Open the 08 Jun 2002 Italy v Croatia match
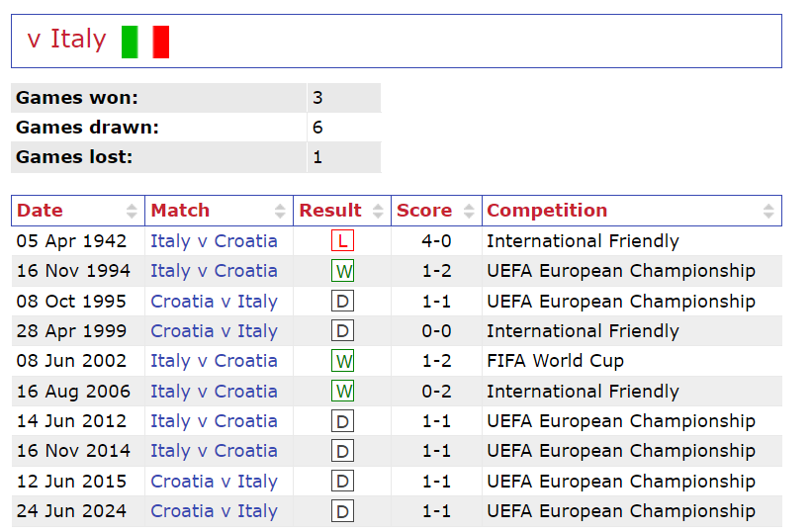This screenshot has width=811, height=532. 214,361
